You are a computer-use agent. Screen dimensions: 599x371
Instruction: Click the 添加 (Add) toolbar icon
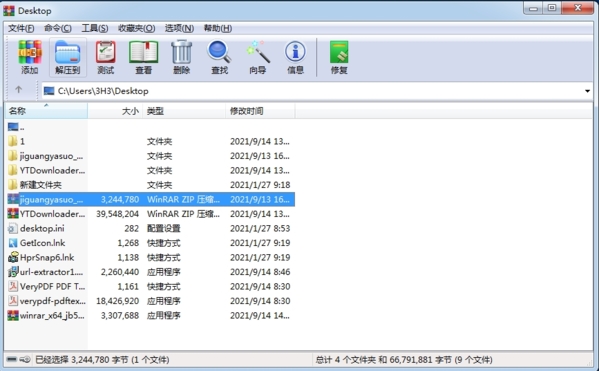point(30,52)
